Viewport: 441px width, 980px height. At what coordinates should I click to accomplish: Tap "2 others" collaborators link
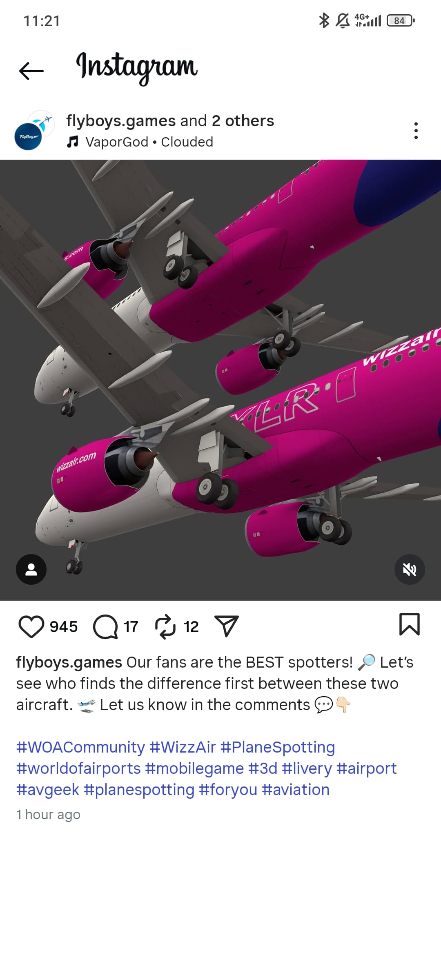tap(243, 121)
